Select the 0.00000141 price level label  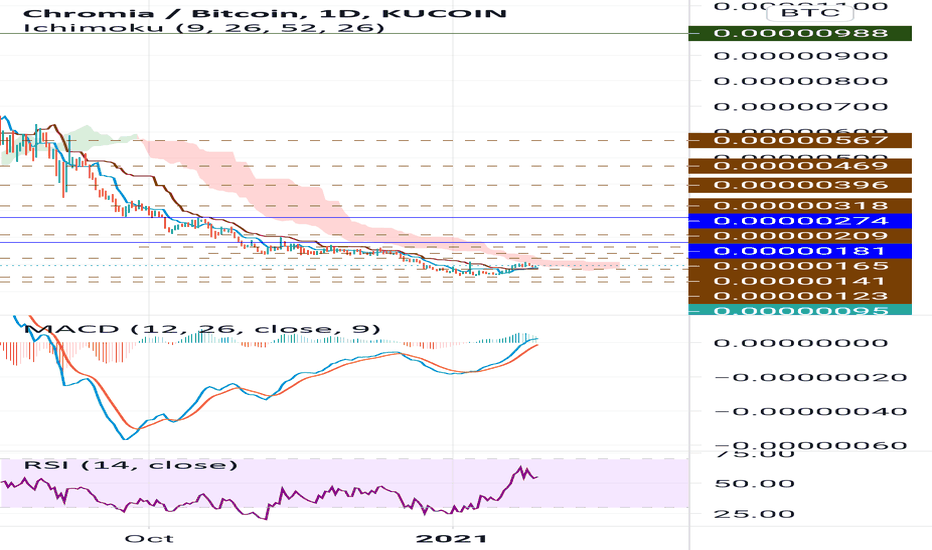click(800, 281)
